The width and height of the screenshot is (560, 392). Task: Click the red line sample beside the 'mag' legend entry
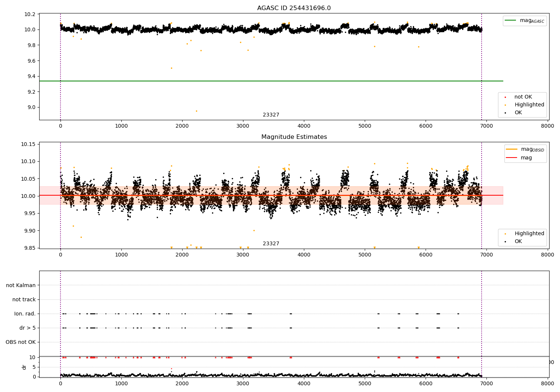(x=511, y=158)
